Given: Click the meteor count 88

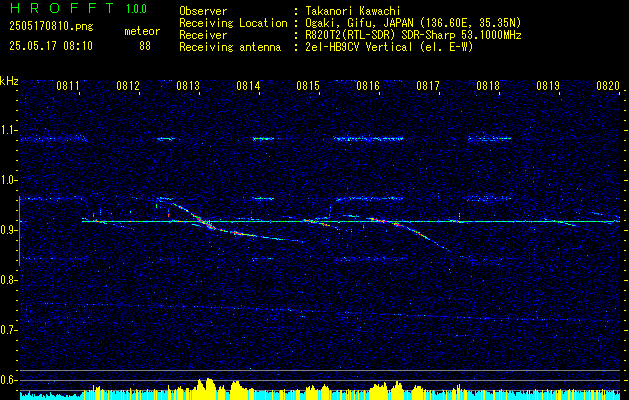Looking at the screenshot, I should point(145,46).
